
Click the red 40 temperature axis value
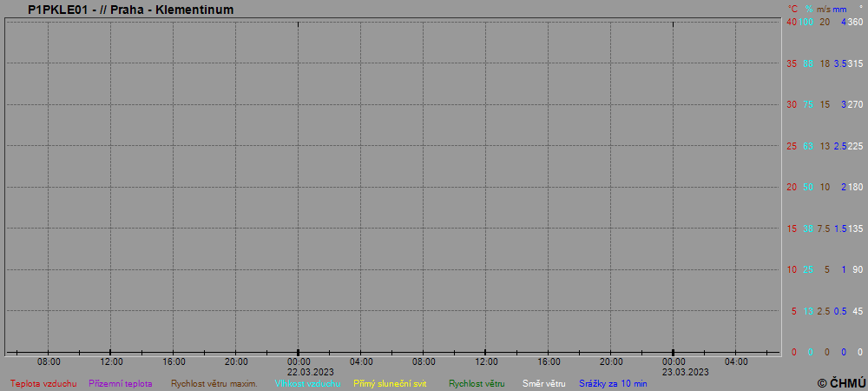pyautogui.click(x=791, y=22)
